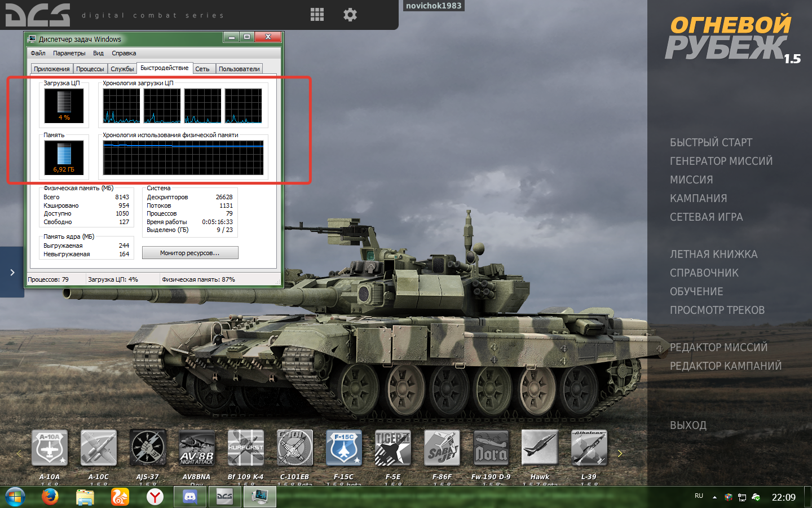Select the AV8BNA Night Attack module icon
Screen dimensions: 812x508
point(197,448)
